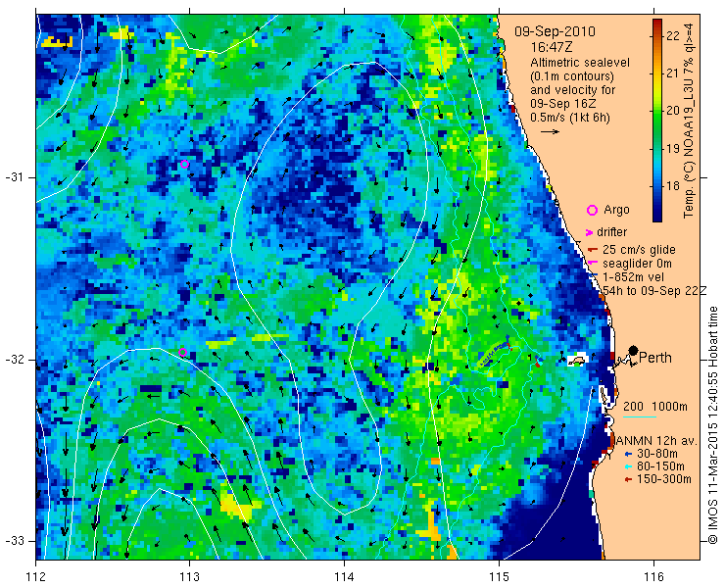
Task: Click the white island patch west of Perth
Action: click(577, 360)
